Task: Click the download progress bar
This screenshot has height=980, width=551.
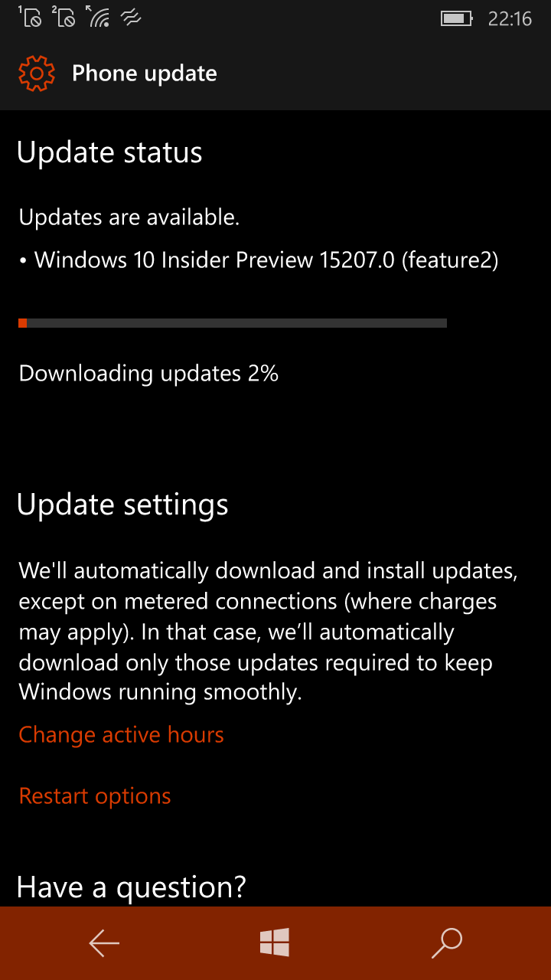Action: click(233, 323)
